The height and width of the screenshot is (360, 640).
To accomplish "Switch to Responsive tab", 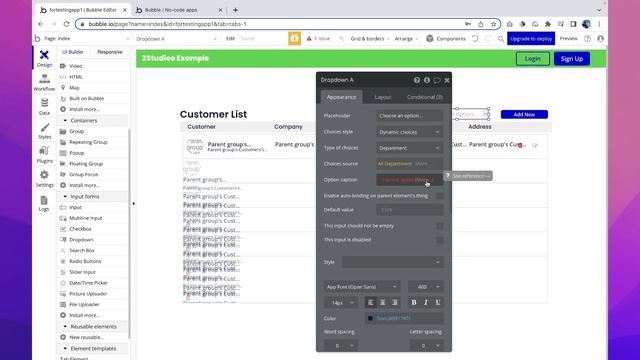I will coord(110,52).
